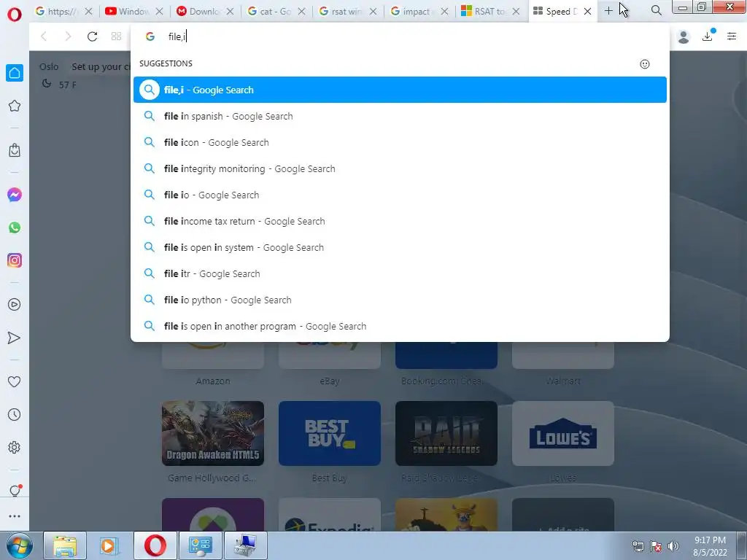This screenshot has width=747, height=560.
Task: Launch WhatsApp from the sidebar
Action: point(15,227)
